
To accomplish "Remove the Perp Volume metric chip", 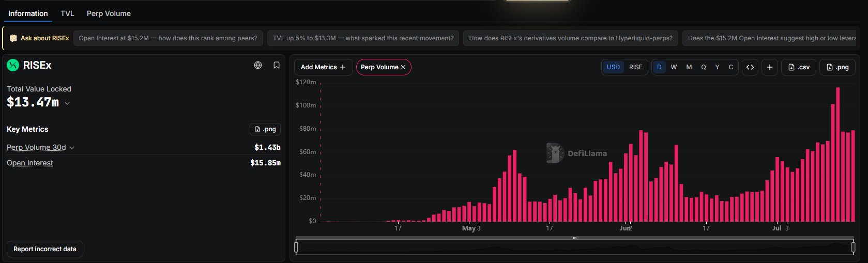I will pyautogui.click(x=403, y=67).
